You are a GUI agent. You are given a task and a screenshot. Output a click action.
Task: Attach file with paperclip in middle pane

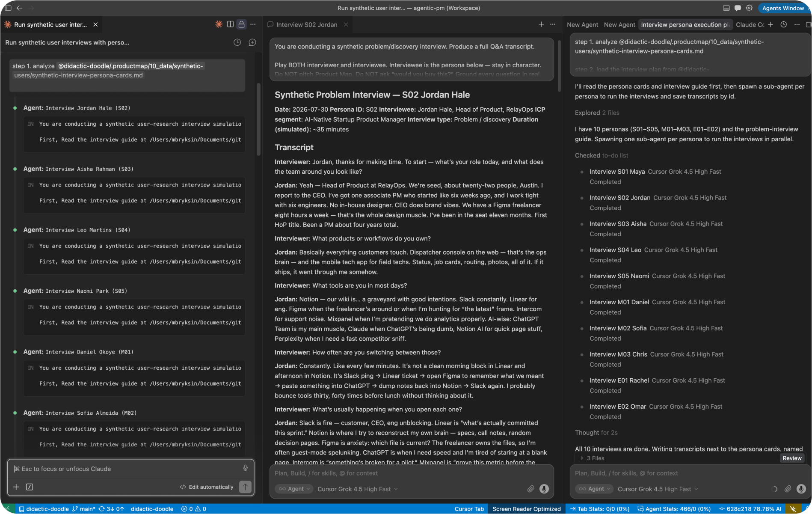530,489
